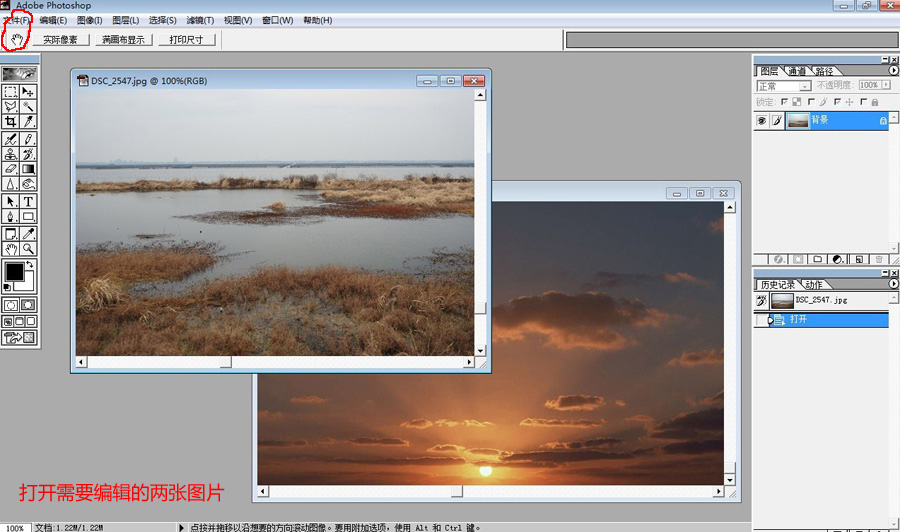Viewport: 900px width, 532px height.
Task: Select the Hand tool in toolbox
Action: [x=10, y=249]
